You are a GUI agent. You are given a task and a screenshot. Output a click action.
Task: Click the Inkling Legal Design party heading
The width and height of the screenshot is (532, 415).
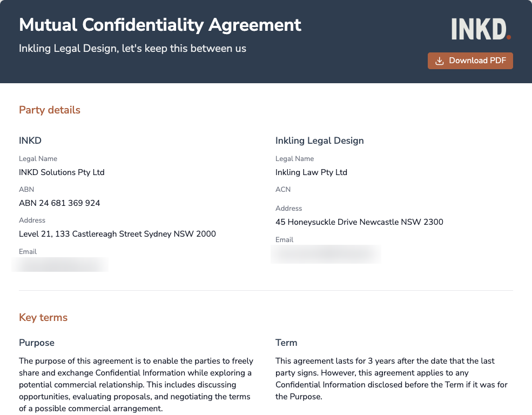(319, 140)
